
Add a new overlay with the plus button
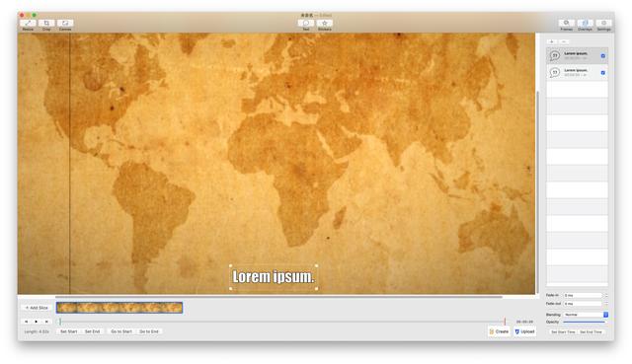pos(552,41)
